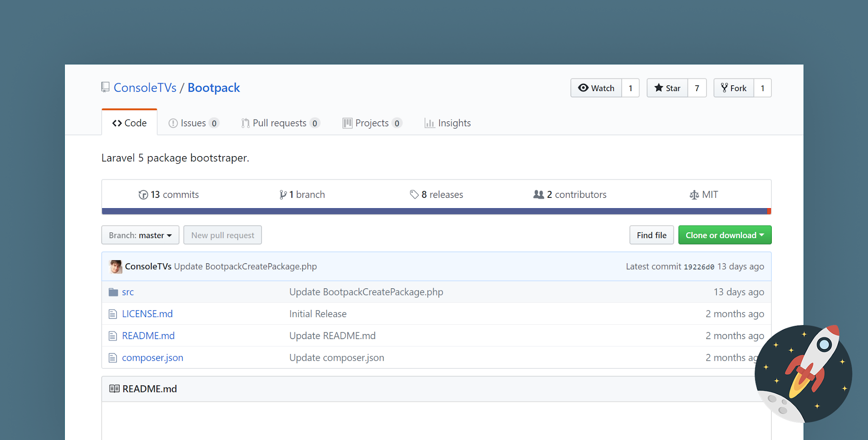View the 2 contributors page

tap(570, 195)
